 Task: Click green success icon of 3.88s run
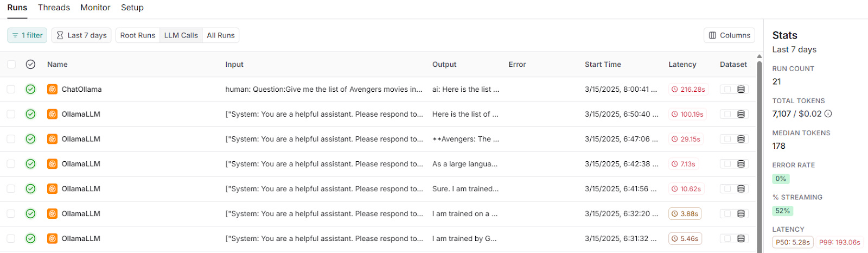pos(30,214)
